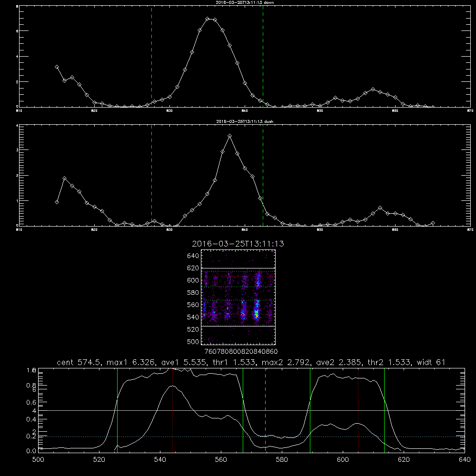The height and width of the screenshot is (476, 476).
Task: Click the '0.4' label on bottom plot y-axis
Action: (31, 419)
